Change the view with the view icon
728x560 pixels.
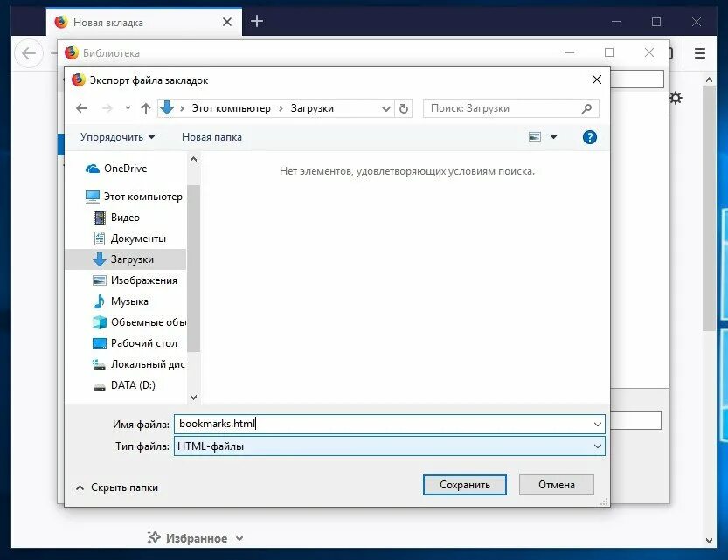click(535, 137)
